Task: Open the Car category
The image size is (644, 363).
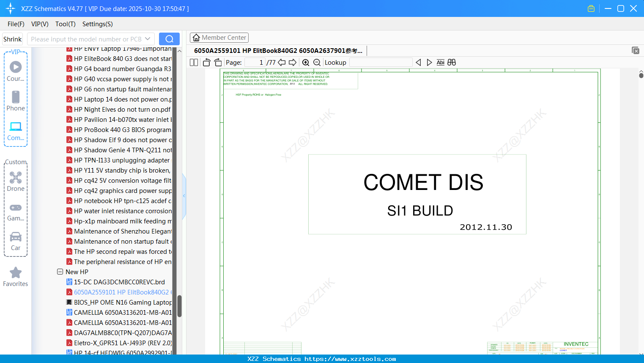Action: click(x=16, y=241)
